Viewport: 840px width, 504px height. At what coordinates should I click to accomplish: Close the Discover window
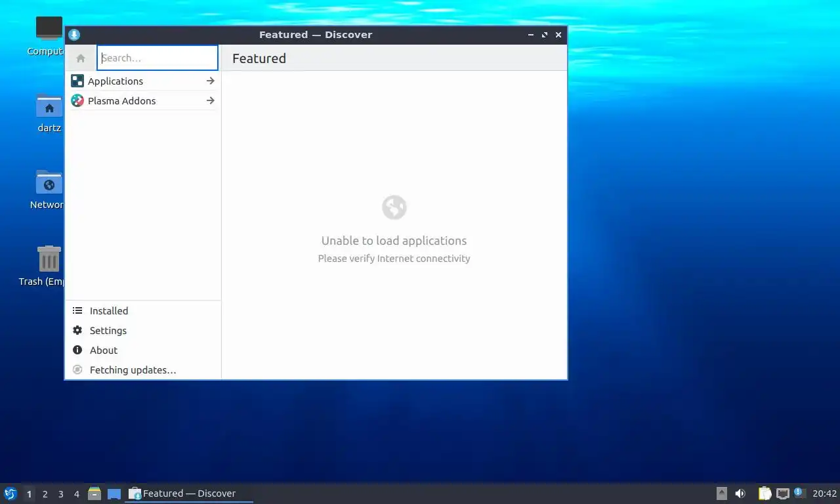click(x=558, y=35)
